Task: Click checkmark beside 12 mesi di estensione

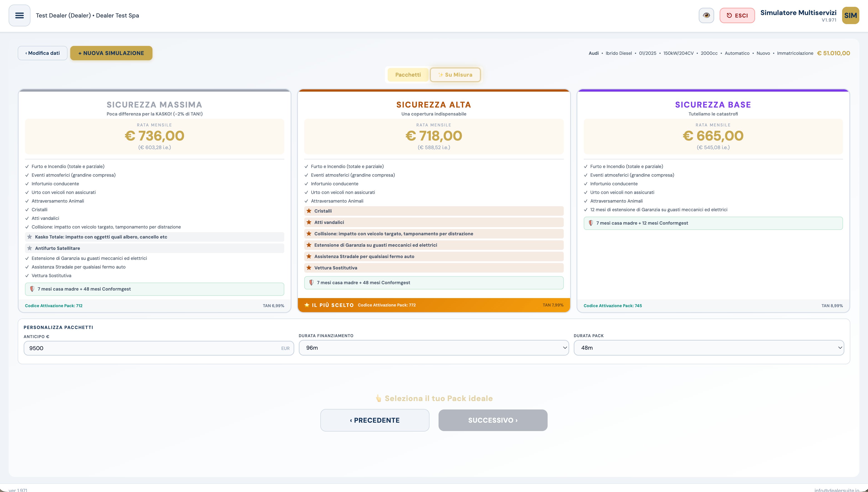Action: (586, 210)
